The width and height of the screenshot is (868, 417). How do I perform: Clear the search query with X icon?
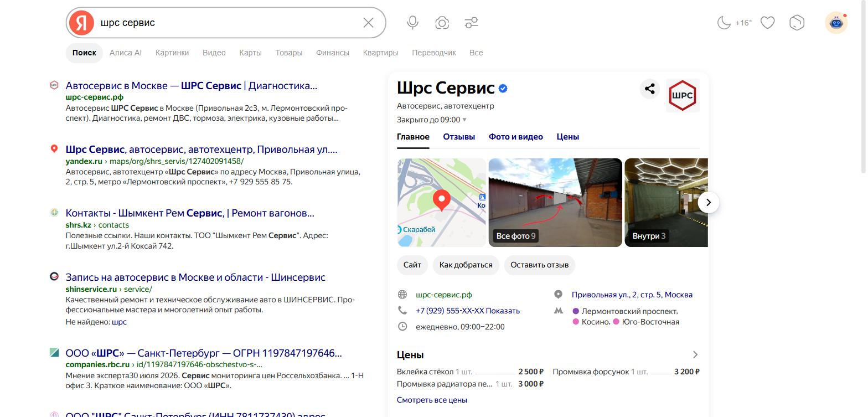tap(368, 23)
